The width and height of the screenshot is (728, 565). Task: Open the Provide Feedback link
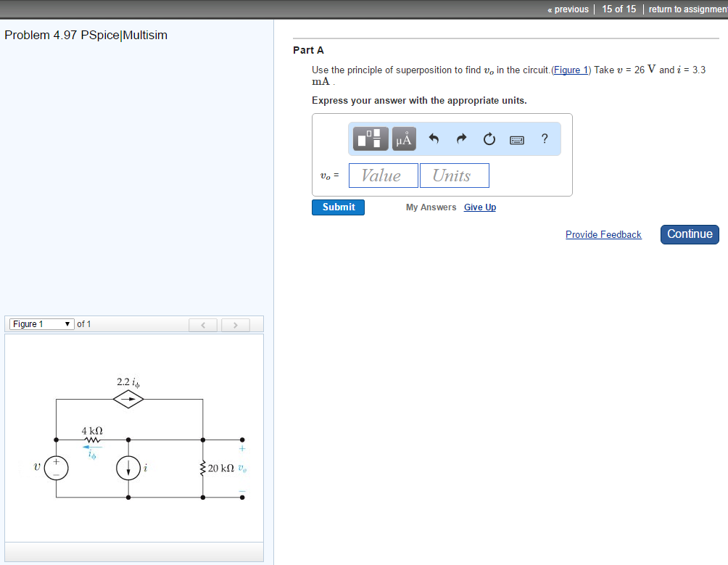coord(603,234)
